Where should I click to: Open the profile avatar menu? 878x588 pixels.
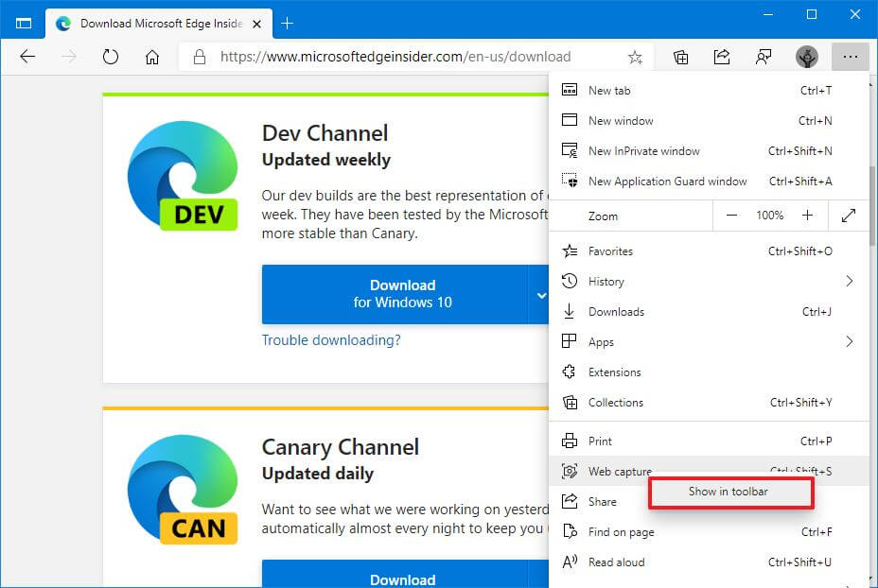click(807, 57)
